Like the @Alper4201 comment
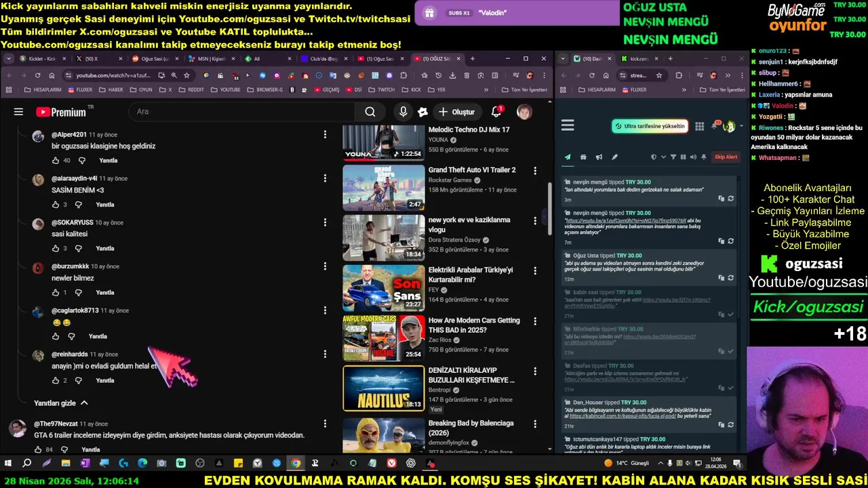Screen dimensions: 868x488 click(x=56, y=161)
